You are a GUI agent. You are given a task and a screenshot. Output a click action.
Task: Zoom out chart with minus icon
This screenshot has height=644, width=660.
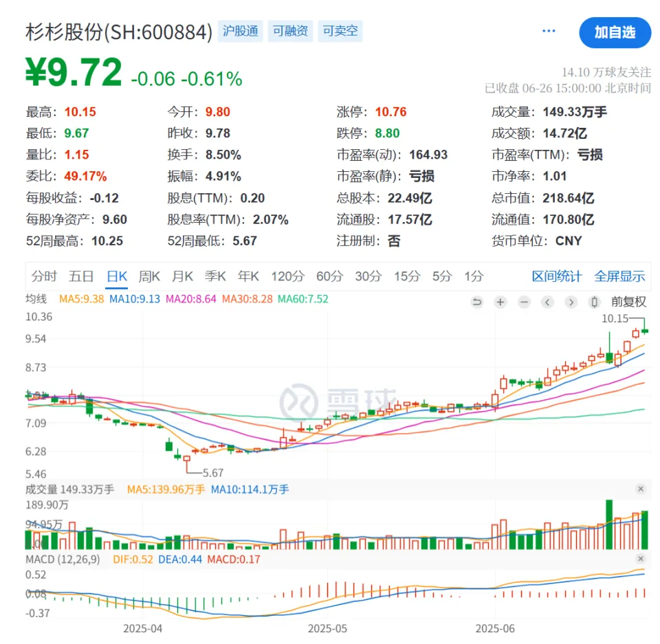tap(524, 302)
